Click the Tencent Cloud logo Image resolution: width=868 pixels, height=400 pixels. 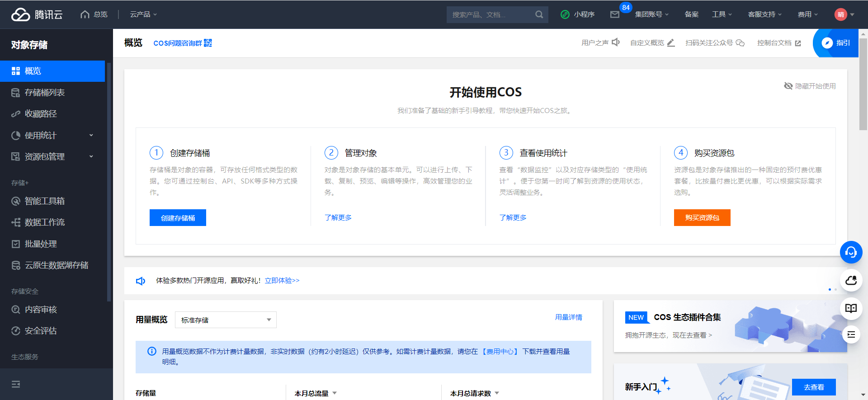pyautogui.click(x=37, y=14)
